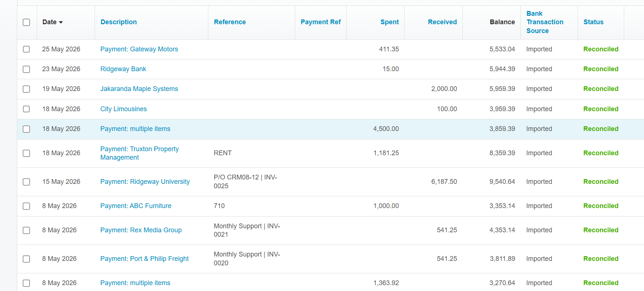Image resolution: width=644 pixels, height=291 pixels.
Task: Click Reconciled status of ABC Furniture row
Action: coord(601,206)
